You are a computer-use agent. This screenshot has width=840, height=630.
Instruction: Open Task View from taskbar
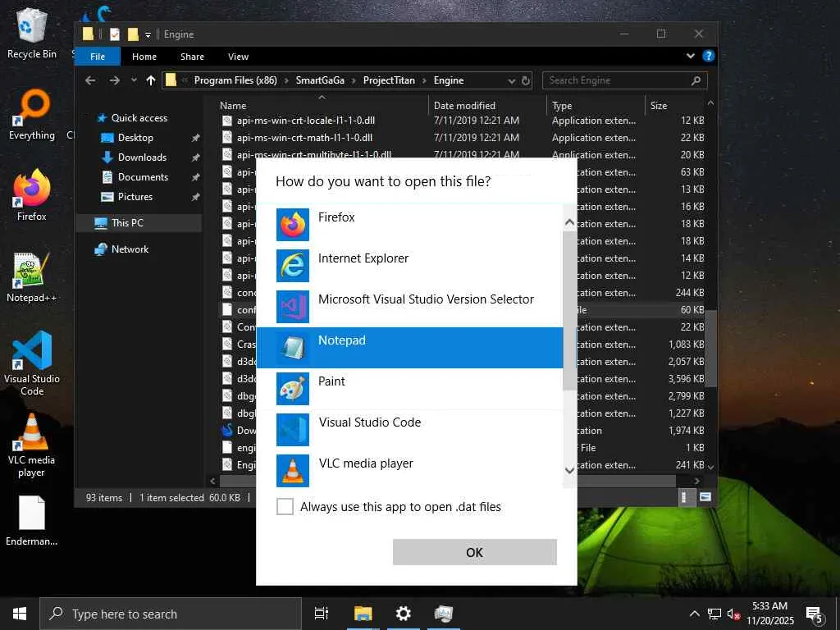[x=322, y=614]
